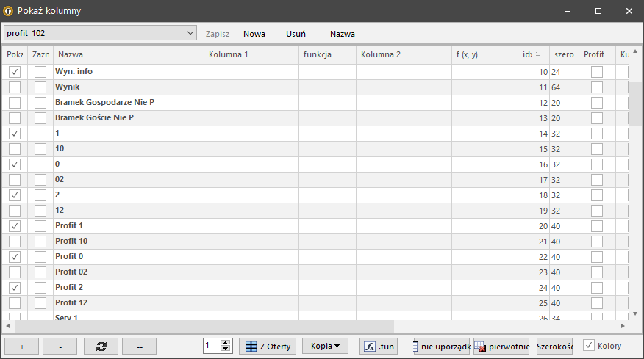Toggle the Kolory checkbox
644x359 pixels.
click(x=589, y=346)
